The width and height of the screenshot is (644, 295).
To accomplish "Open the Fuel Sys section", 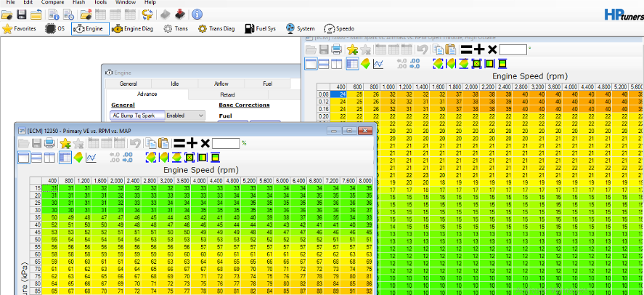I will coord(261,29).
